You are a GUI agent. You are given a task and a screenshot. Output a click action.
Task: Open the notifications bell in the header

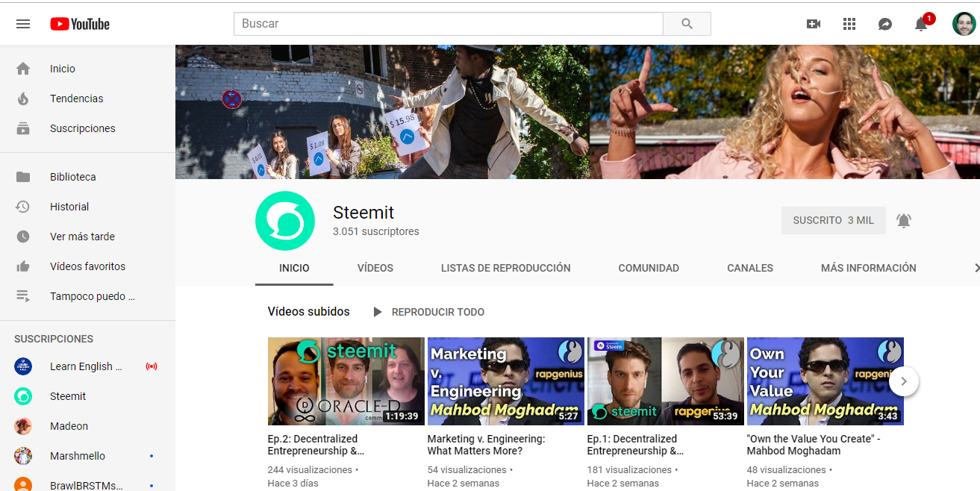point(921,24)
